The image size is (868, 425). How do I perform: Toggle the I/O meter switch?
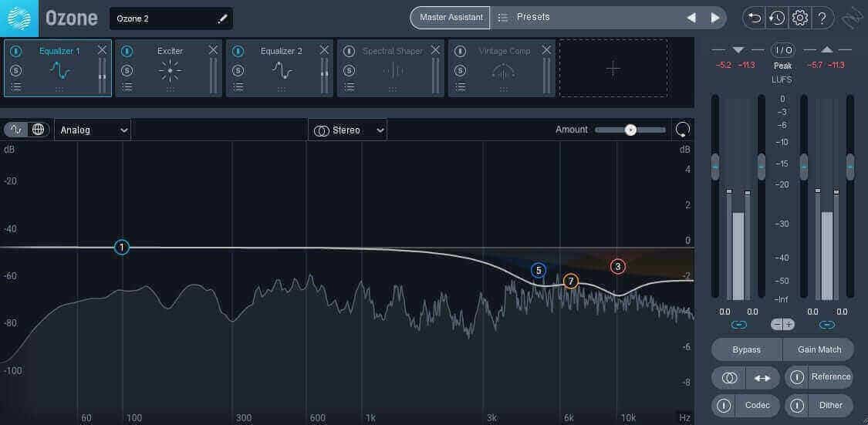pos(783,50)
